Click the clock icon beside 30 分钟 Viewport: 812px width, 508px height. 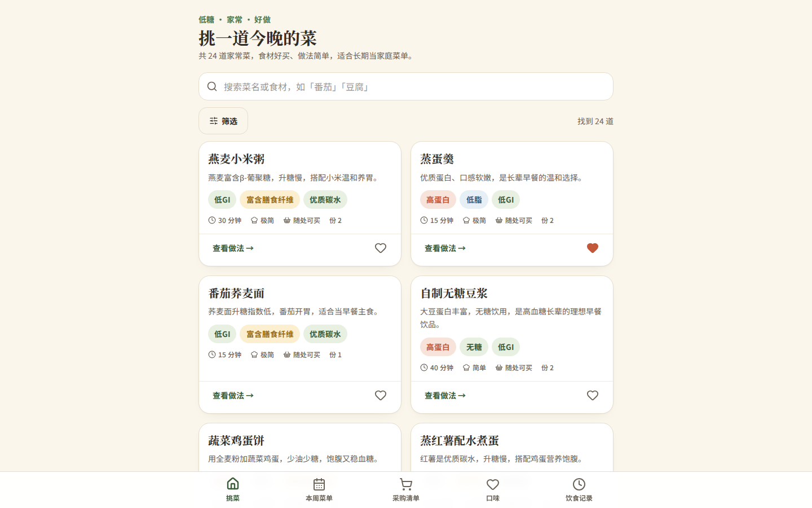pyautogui.click(x=212, y=220)
